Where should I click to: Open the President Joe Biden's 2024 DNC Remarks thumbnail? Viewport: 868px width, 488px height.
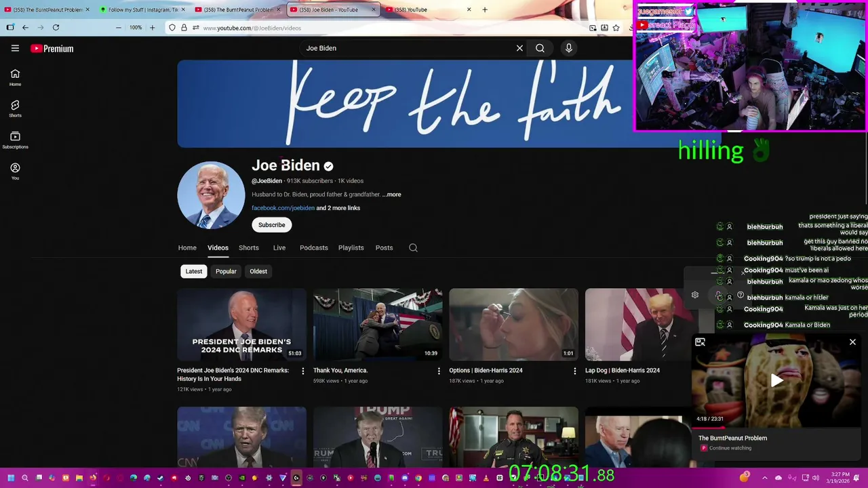coord(241,325)
